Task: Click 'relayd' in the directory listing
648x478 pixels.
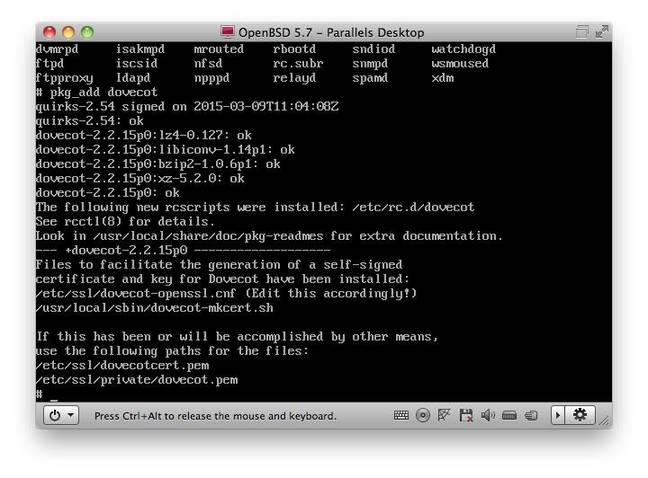Action: 295,78
